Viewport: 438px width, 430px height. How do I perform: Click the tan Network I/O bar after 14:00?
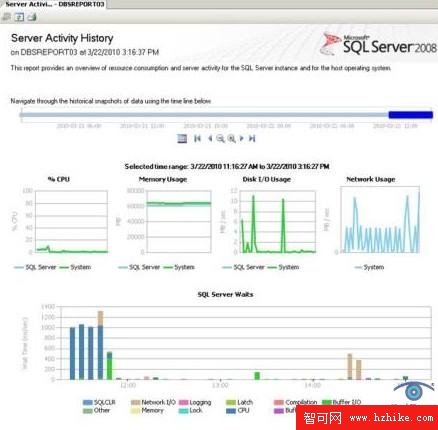pos(350,367)
